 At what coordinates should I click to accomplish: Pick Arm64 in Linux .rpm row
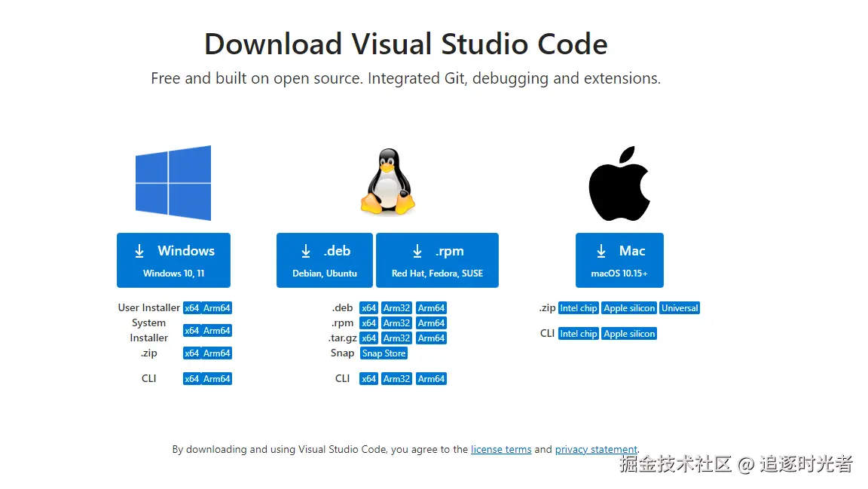(431, 323)
